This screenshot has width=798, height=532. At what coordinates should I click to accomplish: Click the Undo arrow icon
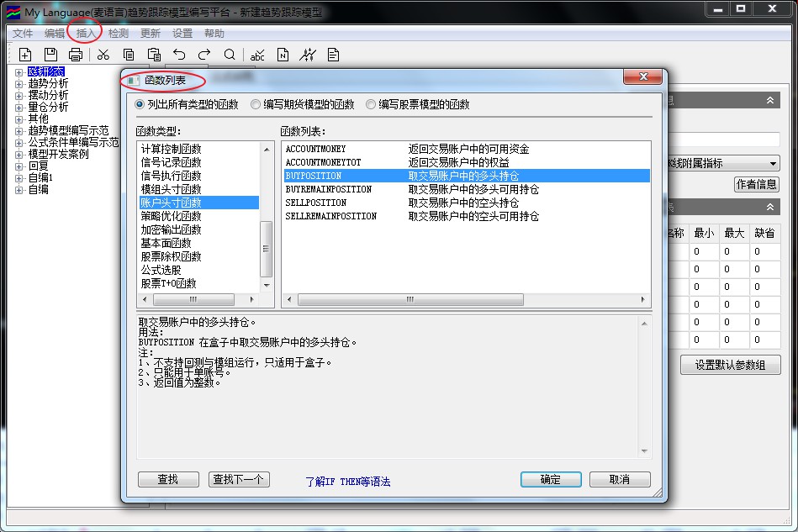coord(179,55)
